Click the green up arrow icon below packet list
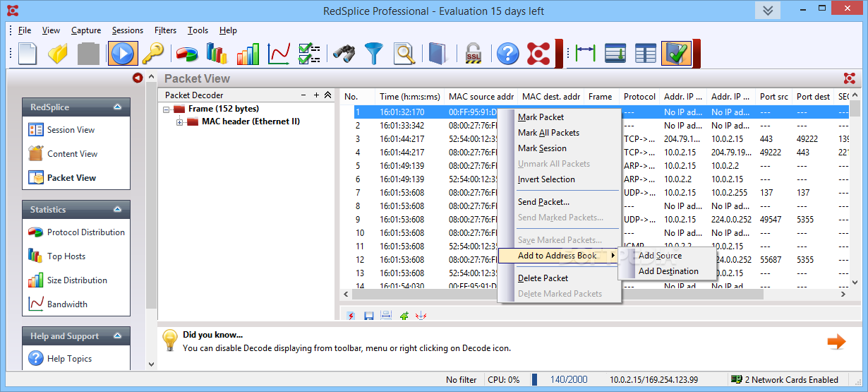Screen dimensions: 868x392 point(404,316)
